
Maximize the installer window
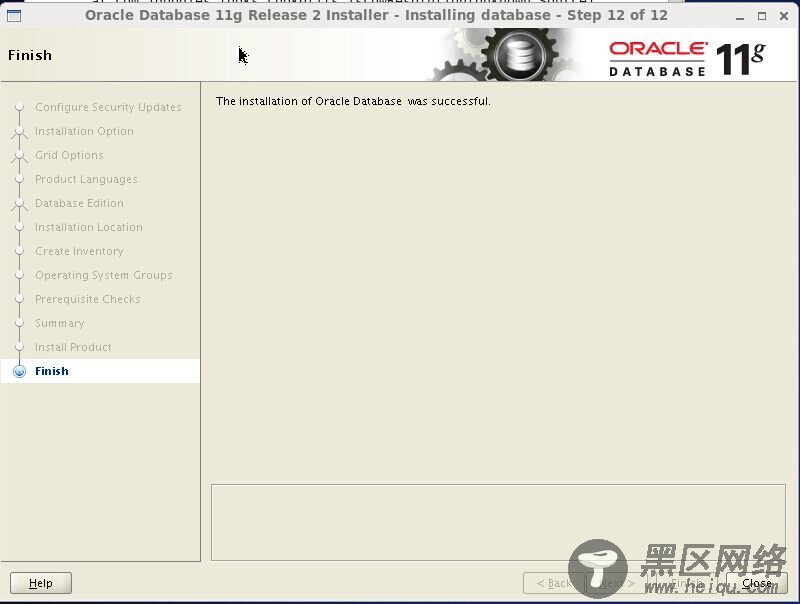pyautogui.click(x=762, y=16)
